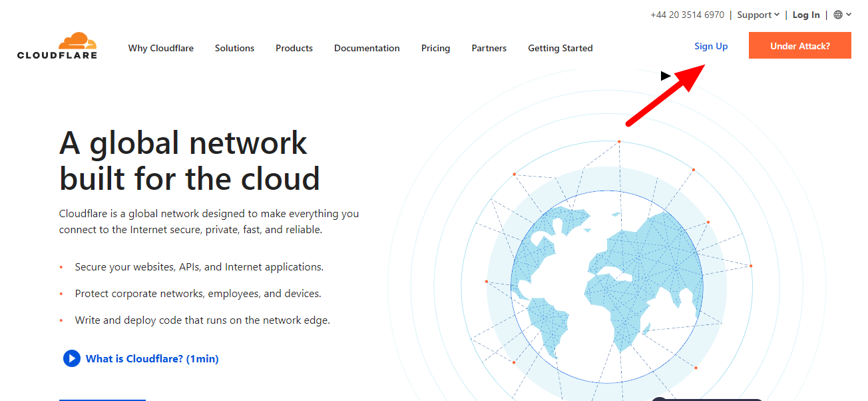Open the Products menu

(294, 48)
